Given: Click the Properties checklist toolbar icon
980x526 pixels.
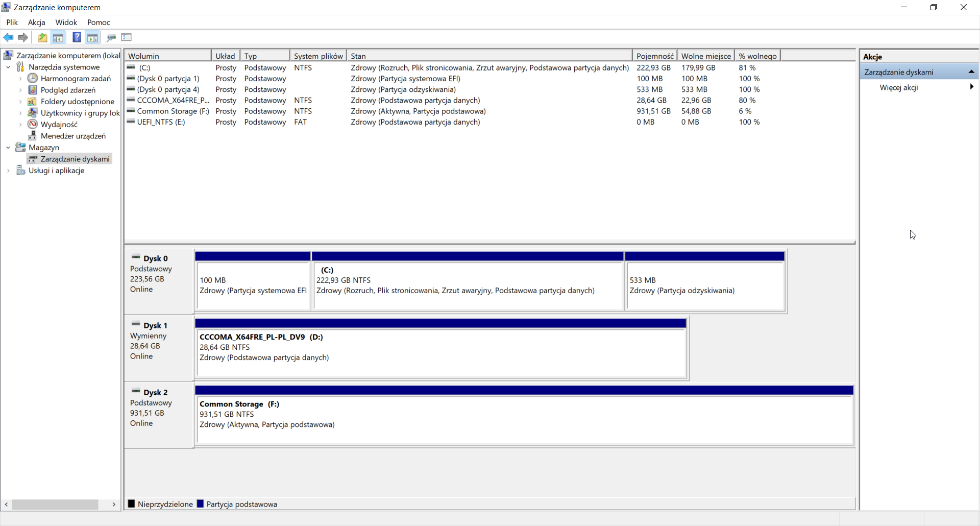Looking at the screenshot, I should coord(127,37).
